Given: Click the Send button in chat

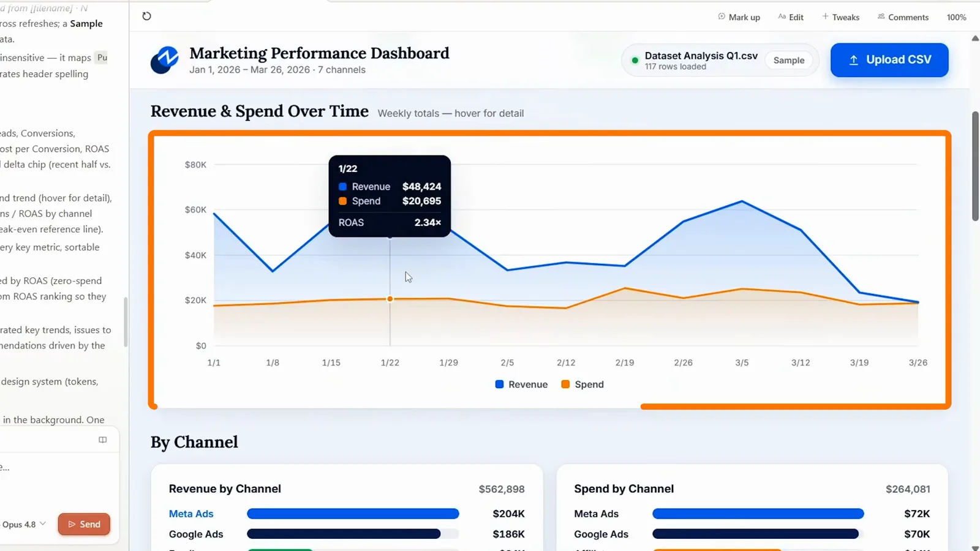Looking at the screenshot, I should [x=84, y=524].
